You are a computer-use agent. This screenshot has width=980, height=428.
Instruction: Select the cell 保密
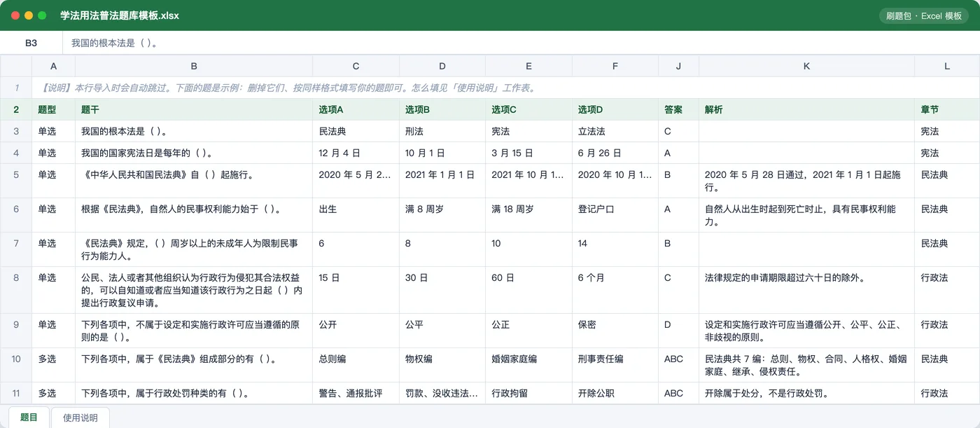(x=615, y=331)
